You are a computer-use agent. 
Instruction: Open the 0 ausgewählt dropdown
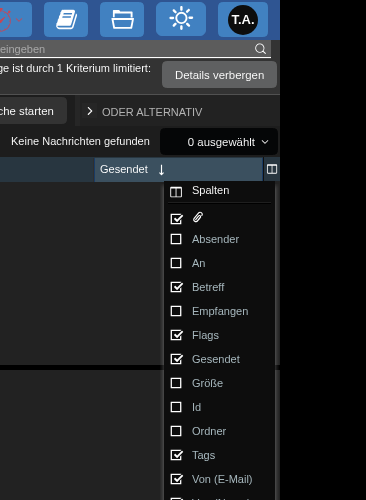(x=219, y=142)
